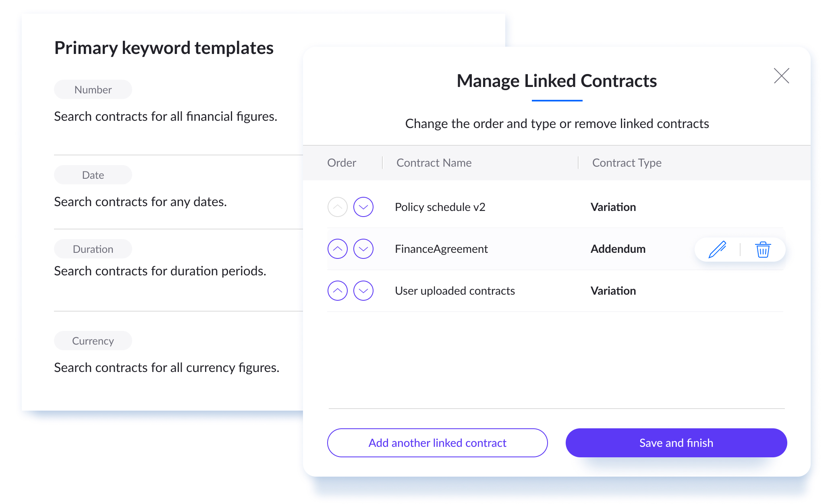Move User uploaded contracts up
The image size is (830, 504).
(x=337, y=291)
